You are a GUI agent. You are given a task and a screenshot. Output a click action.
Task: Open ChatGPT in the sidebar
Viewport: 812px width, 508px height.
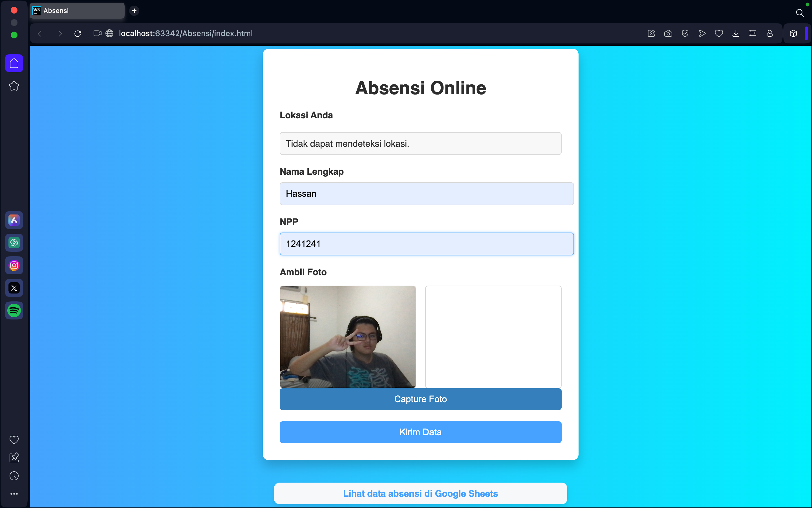14,243
